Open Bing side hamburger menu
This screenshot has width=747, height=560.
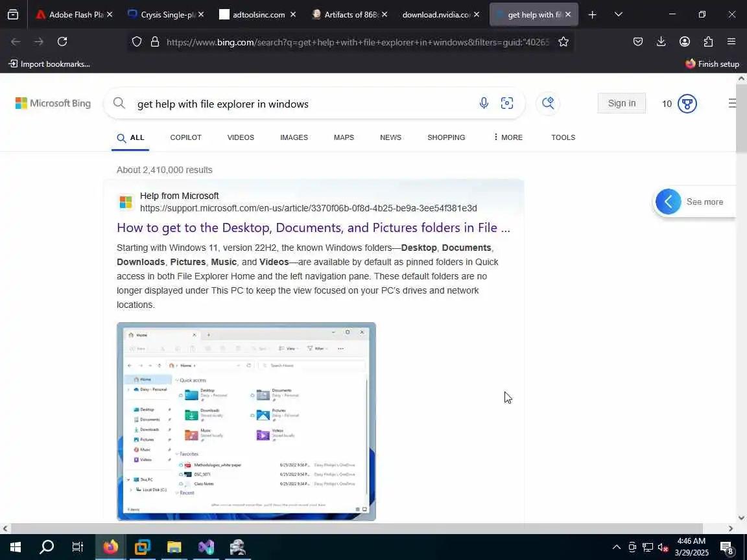(732, 103)
